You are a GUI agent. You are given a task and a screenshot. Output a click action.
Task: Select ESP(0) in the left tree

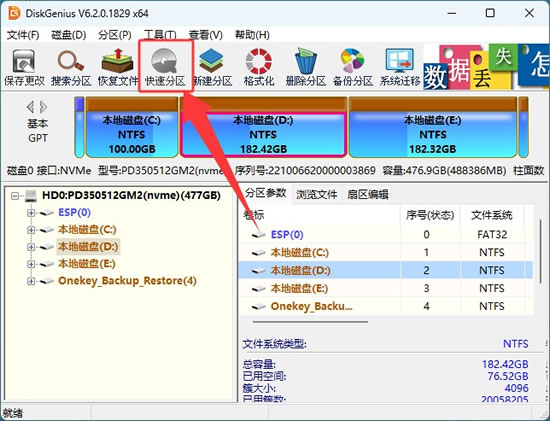tap(74, 213)
